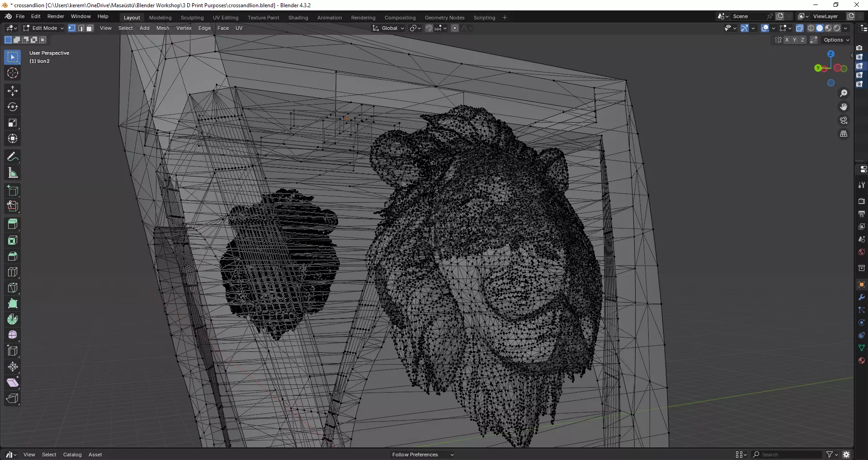The height and width of the screenshot is (460, 868).
Task: Open the overlays options dropdown arrow
Action: point(774,28)
